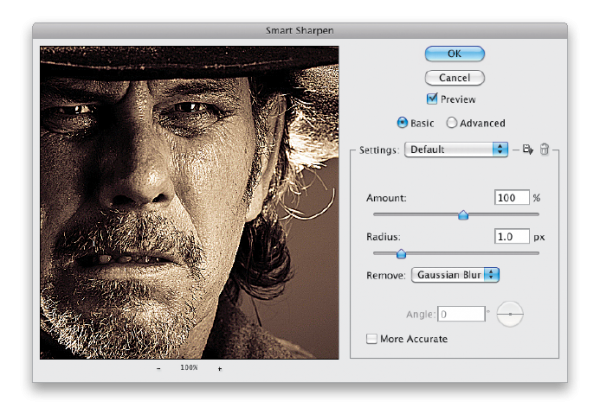Viewport: 600px width, 408px height.
Task: Click the save settings copy icon
Action: [528, 149]
